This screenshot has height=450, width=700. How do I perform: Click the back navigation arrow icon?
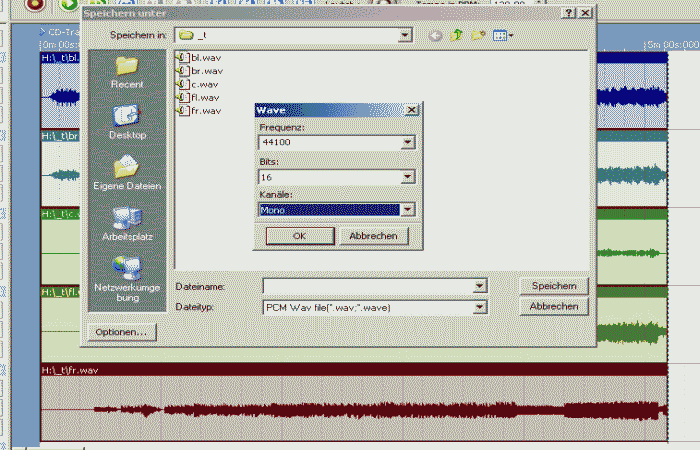click(x=436, y=35)
